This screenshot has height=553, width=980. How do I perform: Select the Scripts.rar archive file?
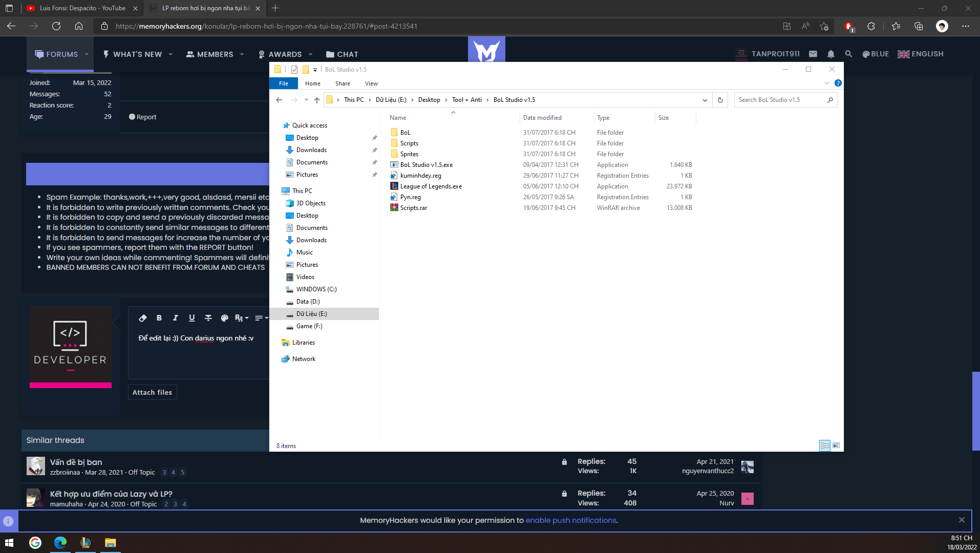(414, 208)
